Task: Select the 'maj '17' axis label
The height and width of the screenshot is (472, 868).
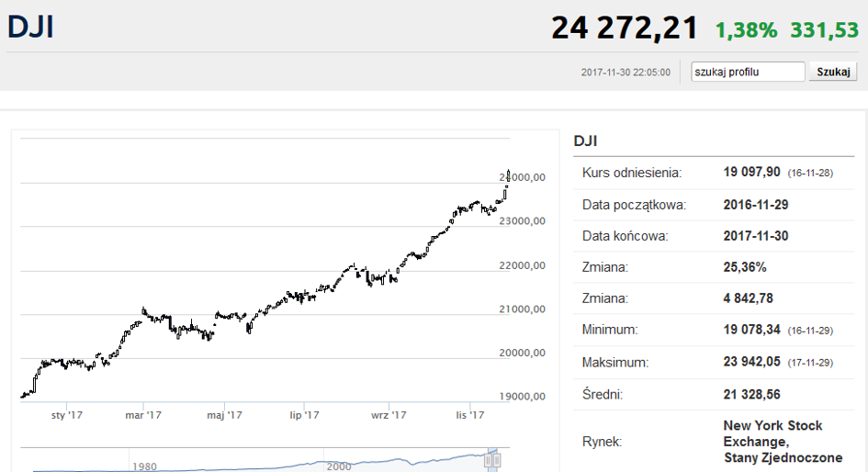Action: [x=224, y=415]
